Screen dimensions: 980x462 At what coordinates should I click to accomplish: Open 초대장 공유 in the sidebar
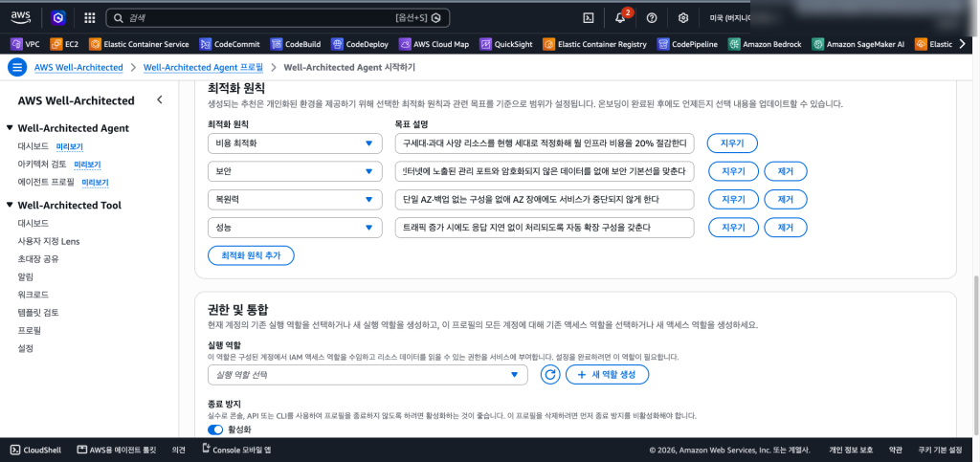pyautogui.click(x=38, y=258)
